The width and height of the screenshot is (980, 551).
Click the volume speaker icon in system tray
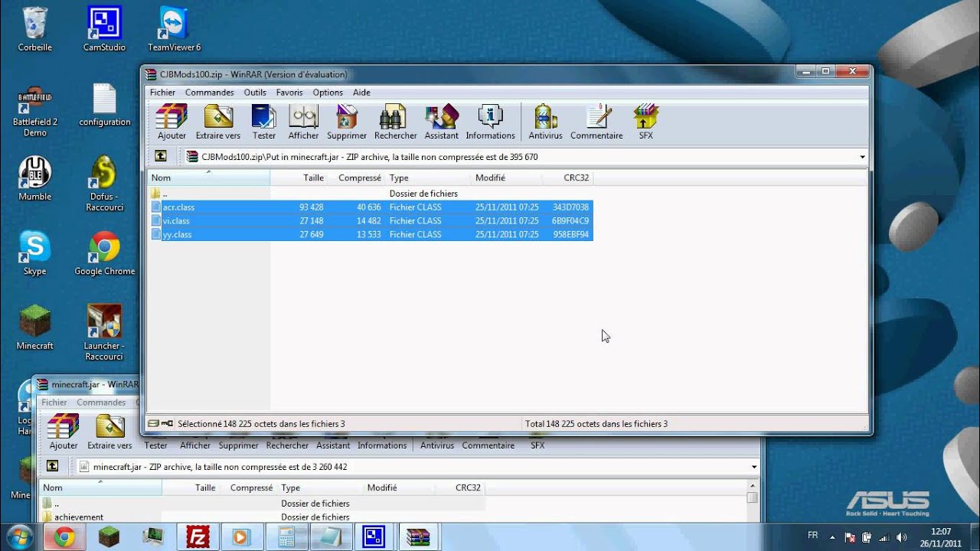pos(903,537)
